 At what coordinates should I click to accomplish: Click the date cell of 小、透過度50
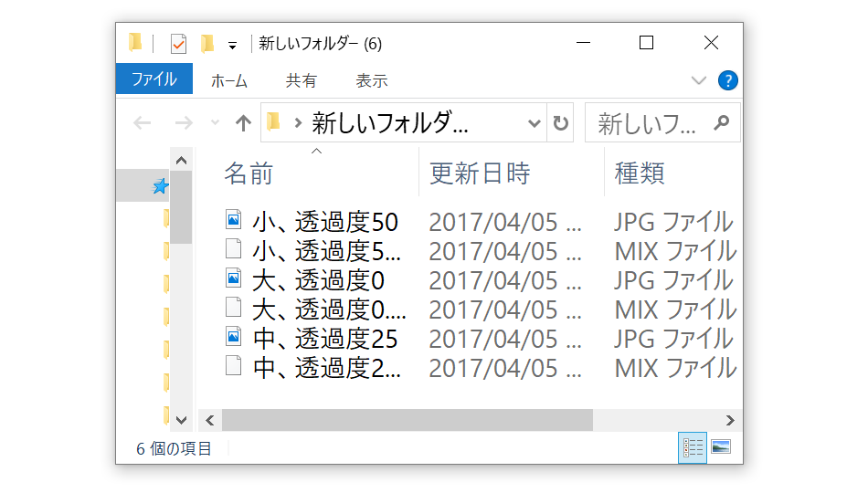pos(505,223)
